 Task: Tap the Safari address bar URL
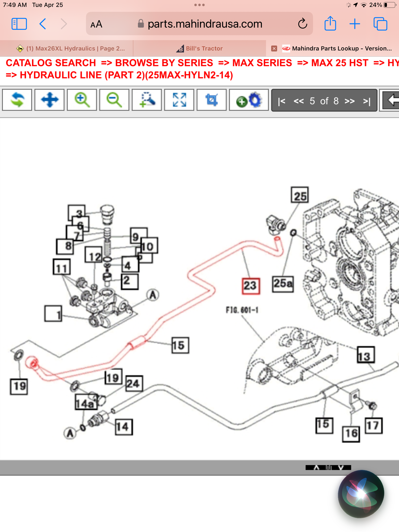click(204, 24)
